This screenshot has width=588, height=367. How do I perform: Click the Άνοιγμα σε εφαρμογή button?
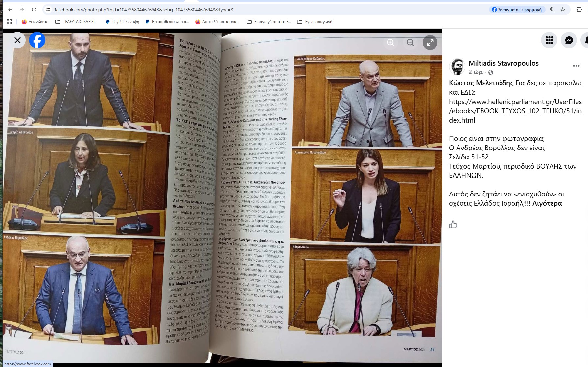tap(516, 10)
